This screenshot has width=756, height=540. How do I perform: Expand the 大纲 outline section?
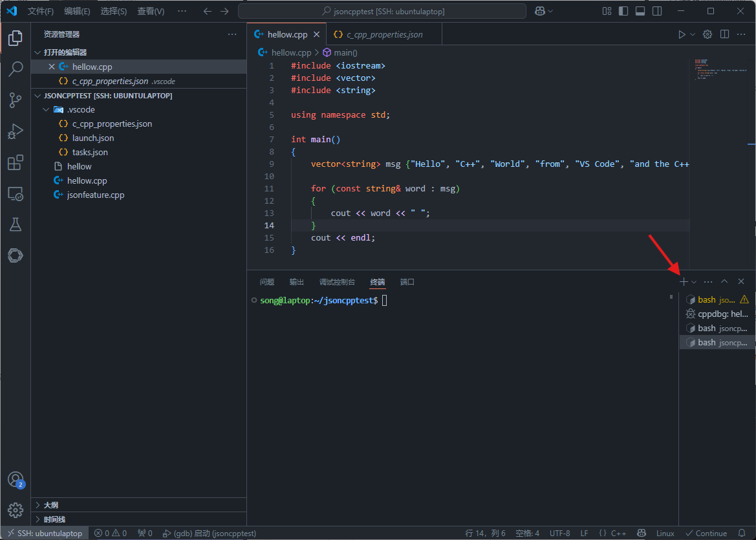(x=51, y=505)
